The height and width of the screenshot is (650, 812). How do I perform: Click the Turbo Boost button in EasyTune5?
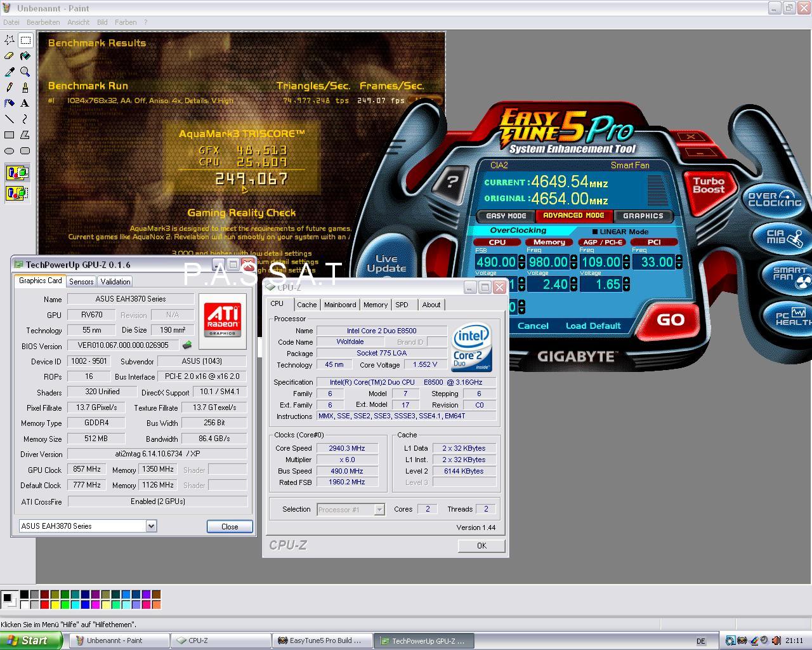click(x=709, y=185)
